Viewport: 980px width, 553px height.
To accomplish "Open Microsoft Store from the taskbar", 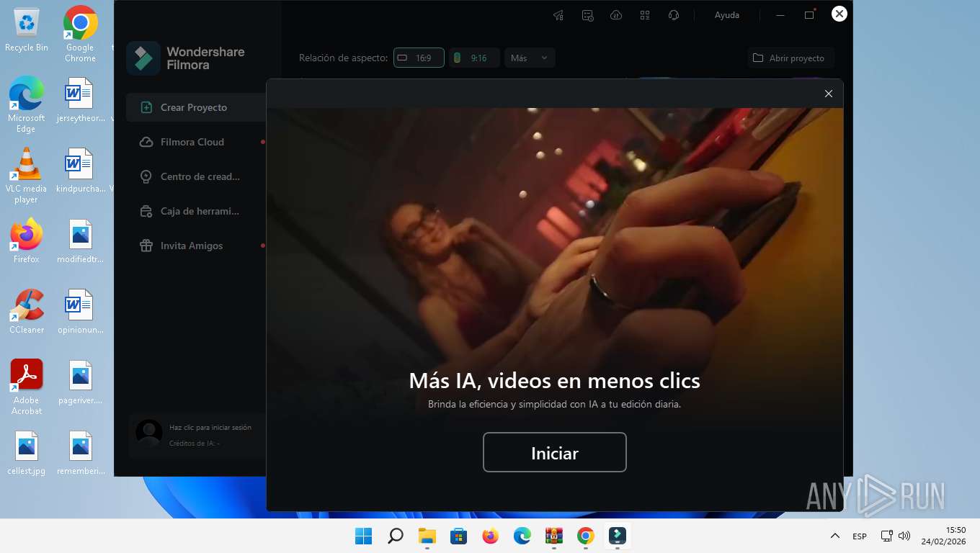I will tap(459, 536).
